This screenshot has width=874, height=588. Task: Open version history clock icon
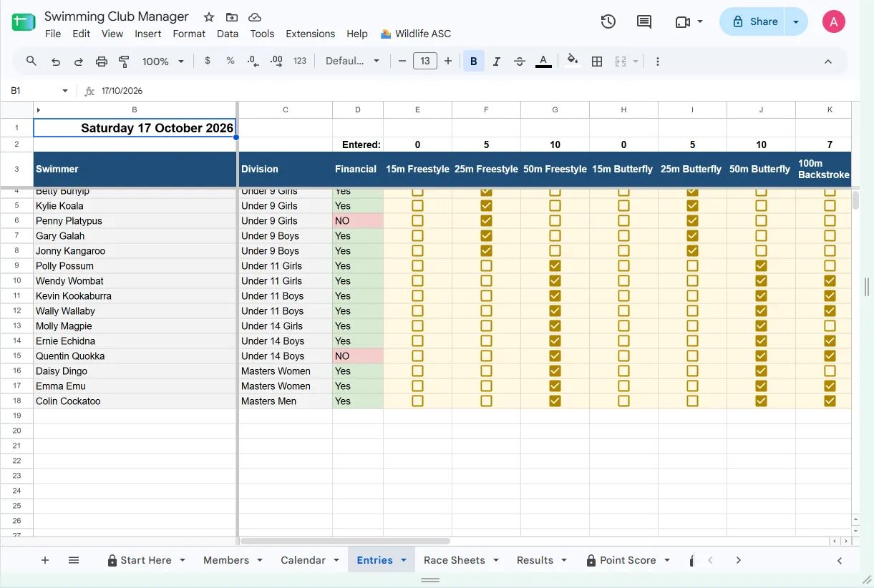pos(608,21)
